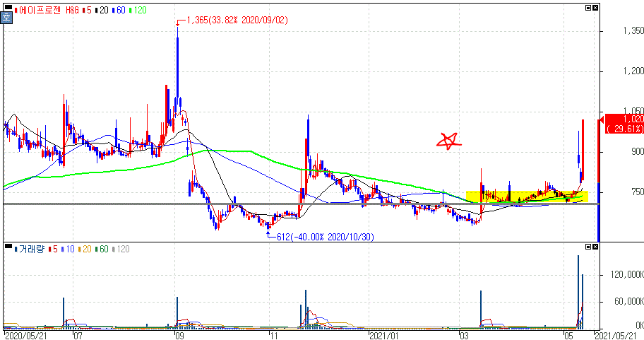Click the 11 month axis label
The image size is (644, 340).
tap(273, 336)
